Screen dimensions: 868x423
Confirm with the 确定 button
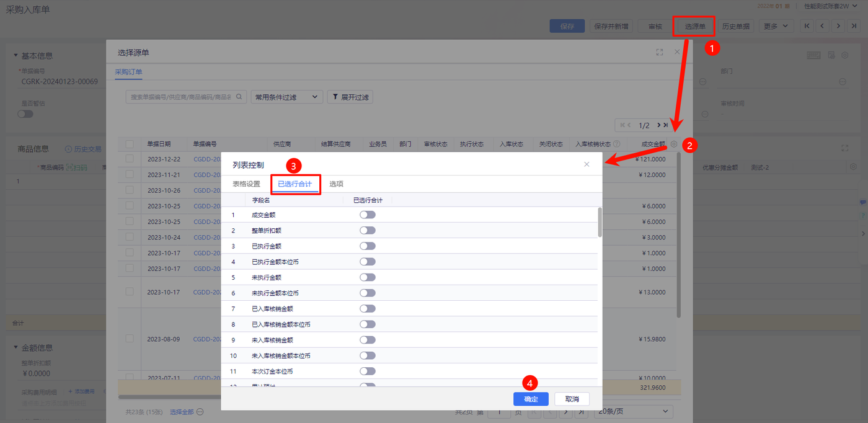point(531,399)
